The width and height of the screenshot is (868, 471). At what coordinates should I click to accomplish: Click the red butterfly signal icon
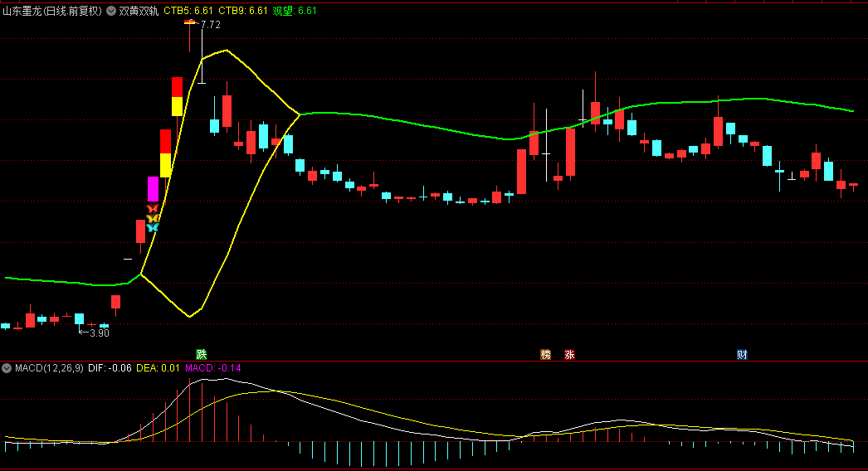pos(153,208)
